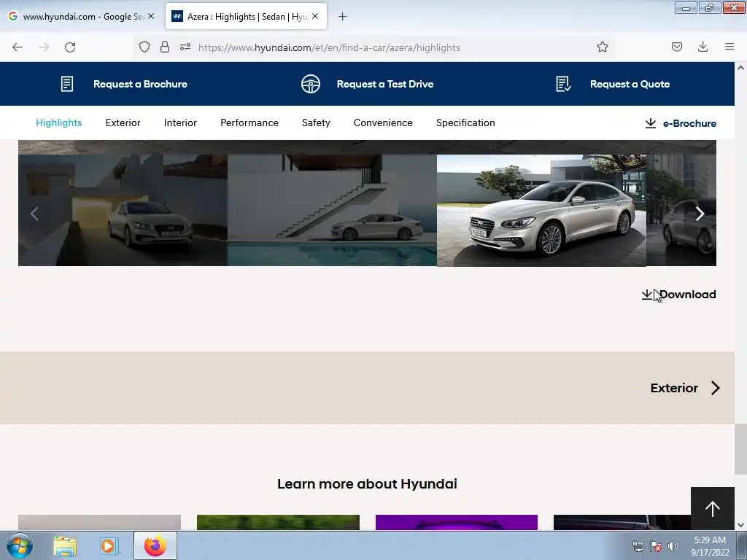The image size is (747, 560).
Task: Show next gallery image arrow
Action: [700, 214]
